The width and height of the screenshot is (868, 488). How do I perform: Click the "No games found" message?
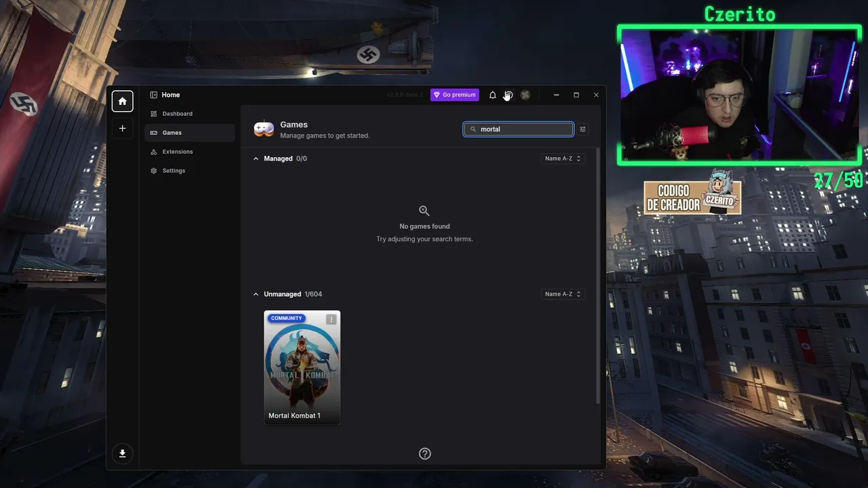(425, 226)
